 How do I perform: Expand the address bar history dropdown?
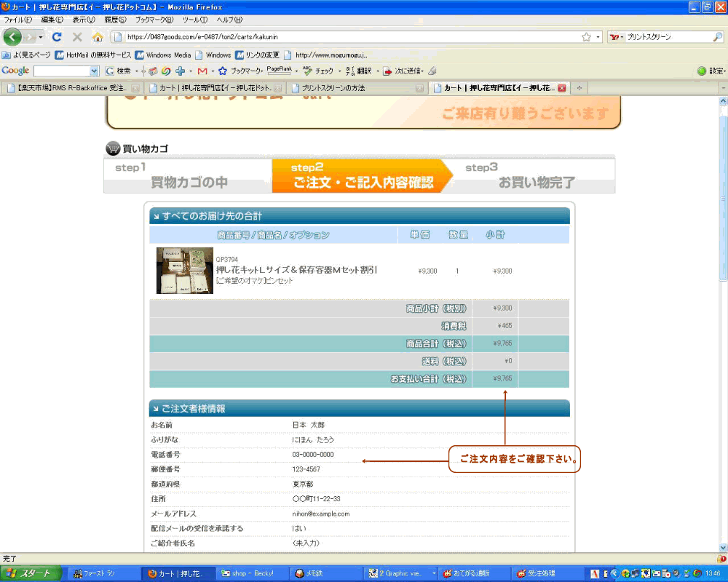[598, 36]
